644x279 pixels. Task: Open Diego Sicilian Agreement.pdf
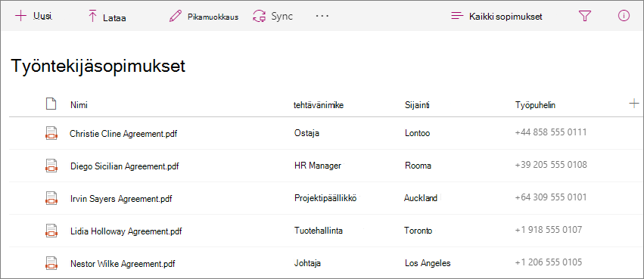point(124,166)
